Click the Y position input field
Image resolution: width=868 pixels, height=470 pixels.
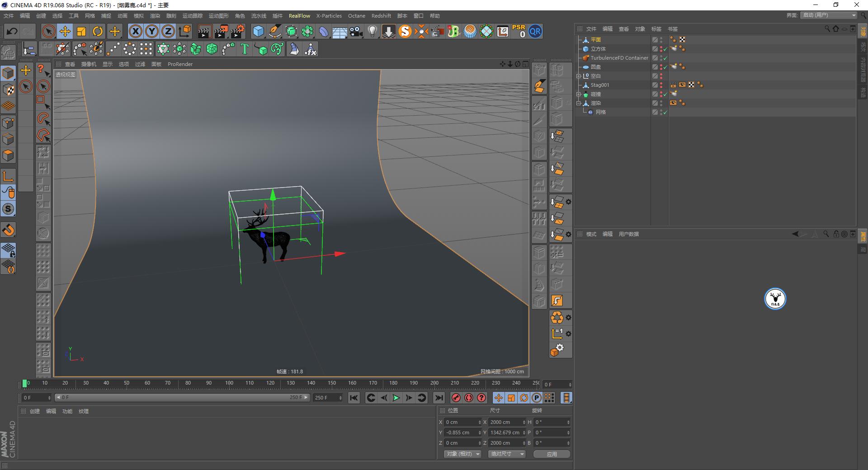pos(461,432)
